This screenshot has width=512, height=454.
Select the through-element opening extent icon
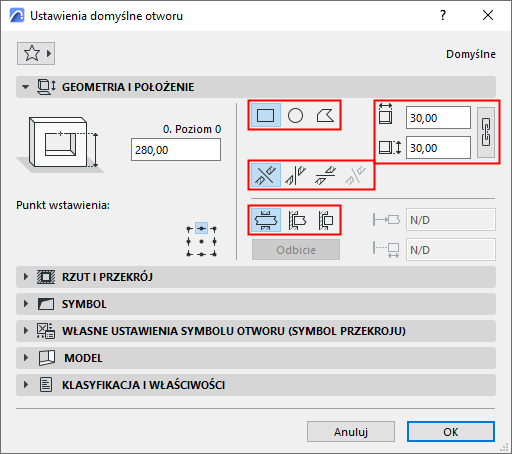point(266,220)
